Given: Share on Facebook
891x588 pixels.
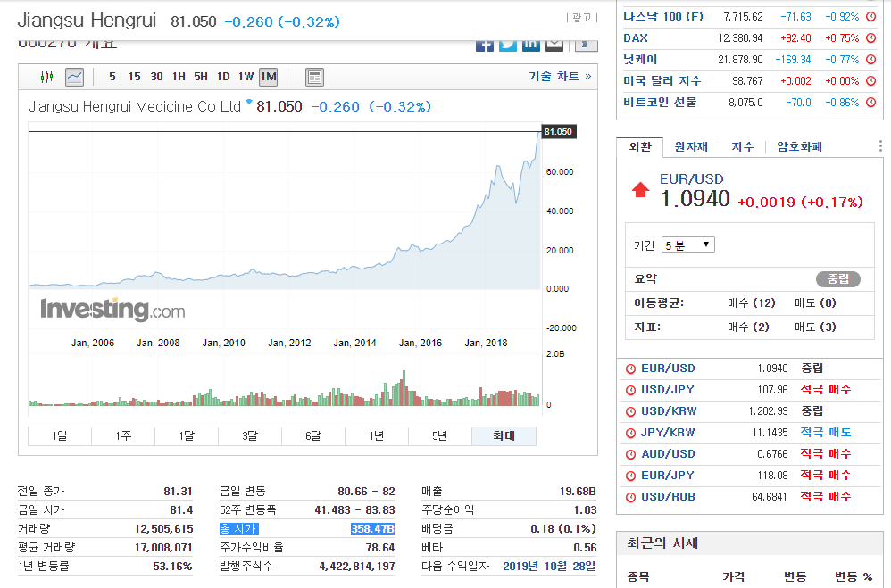Looking at the screenshot, I should pos(485,46).
